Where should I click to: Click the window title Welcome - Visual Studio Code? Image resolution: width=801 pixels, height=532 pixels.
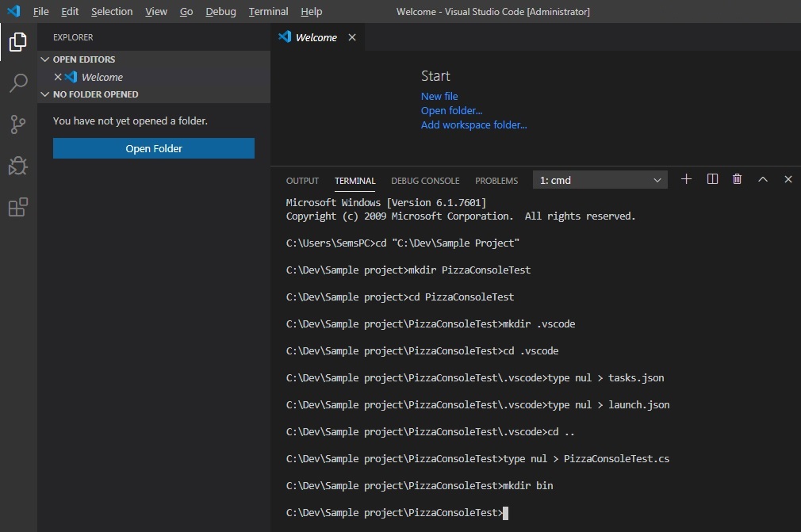tap(493, 11)
